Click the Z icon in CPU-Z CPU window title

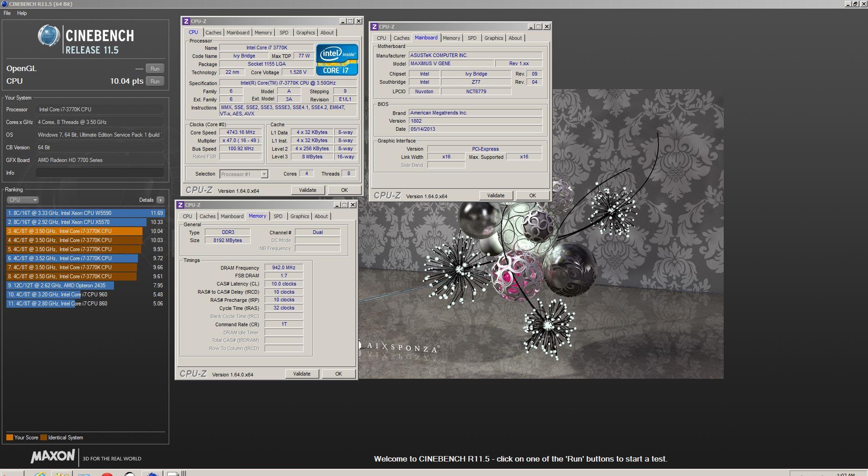[x=186, y=21]
